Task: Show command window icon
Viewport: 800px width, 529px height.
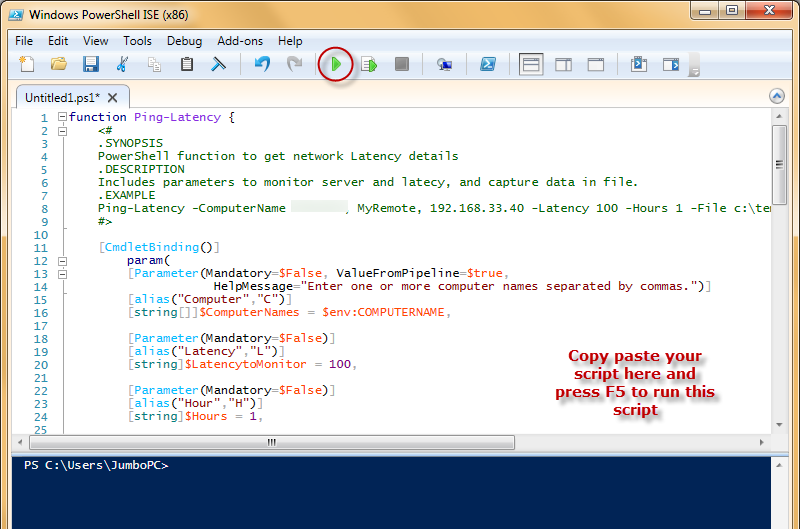Action: [x=639, y=64]
